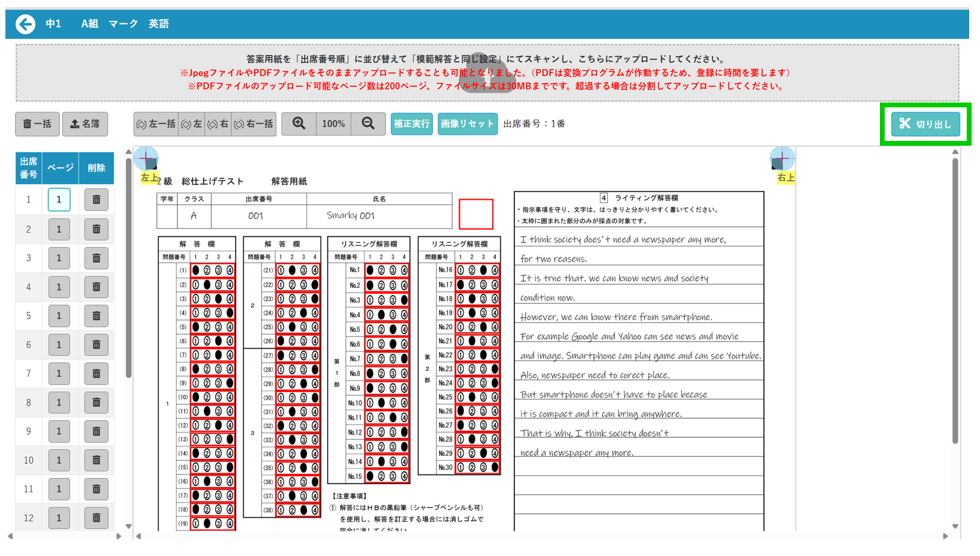The height and width of the screenshot is (556, 980).
Task: Click the 画像リセット button
Action: coord(467,124)
